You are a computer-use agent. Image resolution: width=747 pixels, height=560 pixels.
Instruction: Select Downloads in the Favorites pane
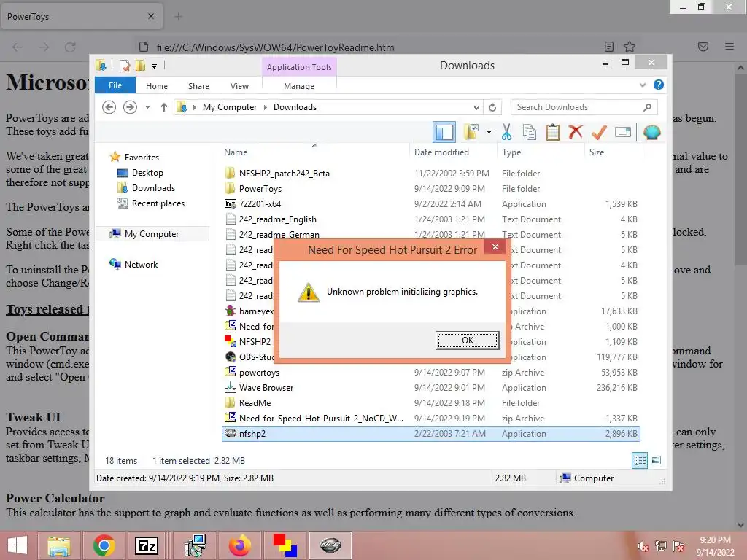[153, 188]
